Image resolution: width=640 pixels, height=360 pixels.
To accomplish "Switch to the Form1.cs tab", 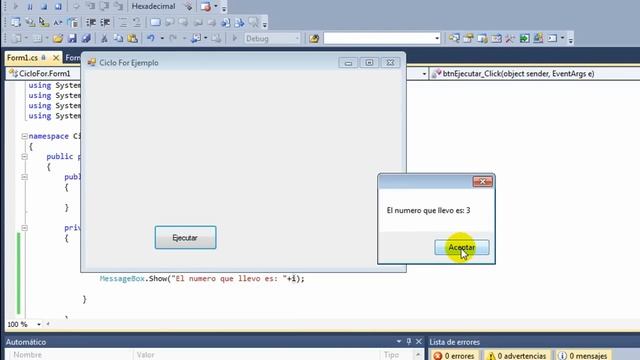I will coord(23,58).
